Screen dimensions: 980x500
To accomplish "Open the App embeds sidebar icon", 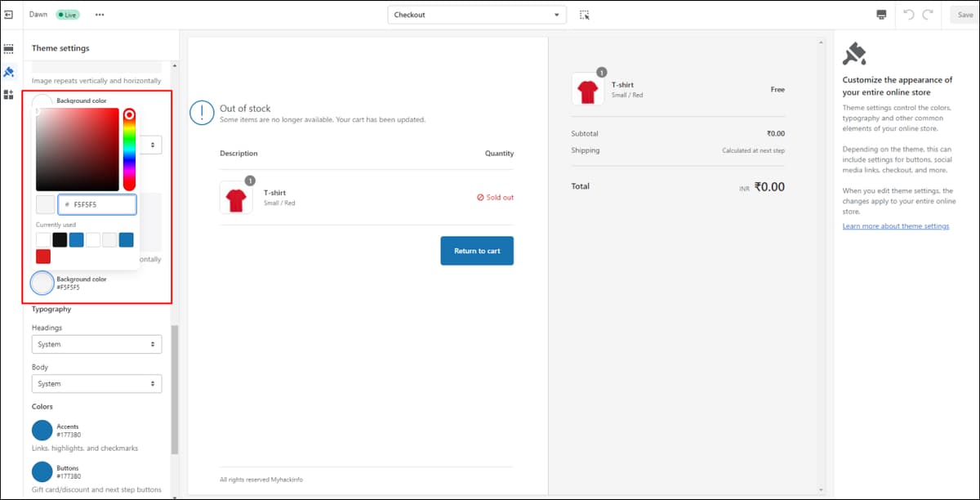I will [x=8, y=95].
